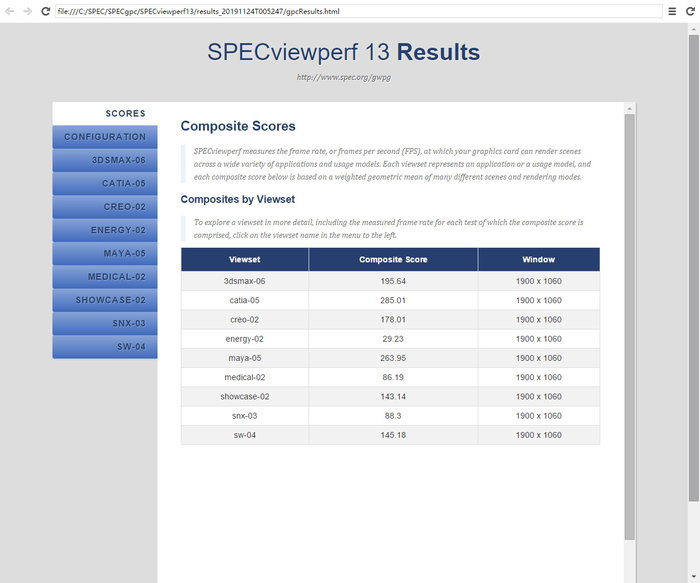
Task: Open the SHOWCASE-02 sidebar tab
Action: point(105,300)
